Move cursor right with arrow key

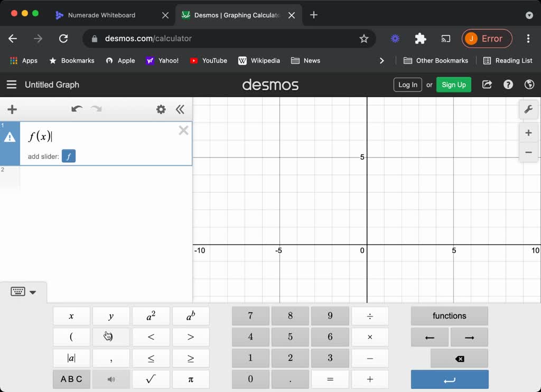point(469,337)
